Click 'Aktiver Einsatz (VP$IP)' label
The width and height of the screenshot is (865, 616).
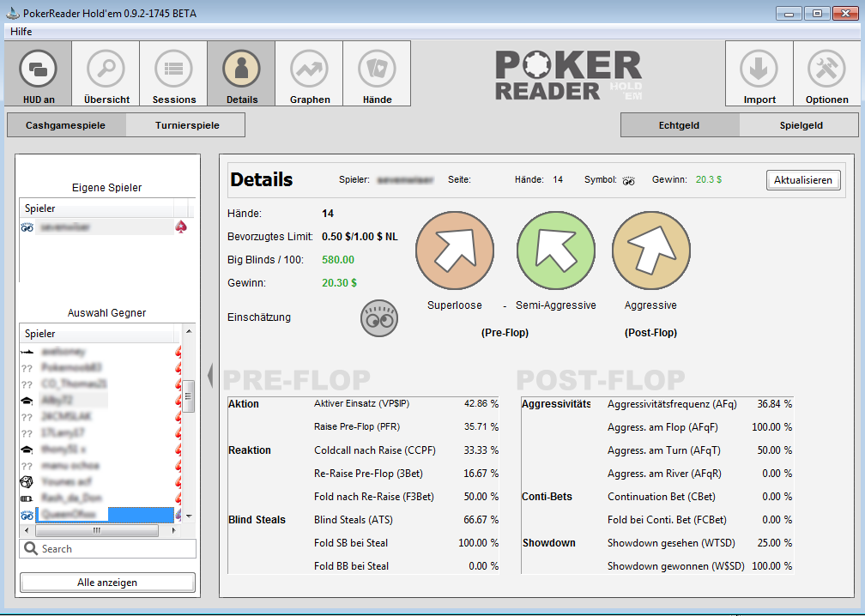pyautogui.click(x=362, y=404)
